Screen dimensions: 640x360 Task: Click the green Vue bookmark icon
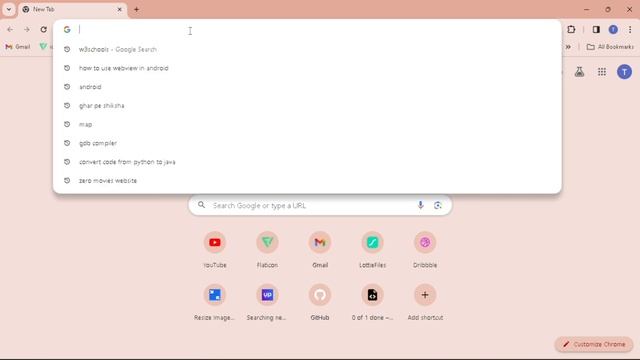(43, 47)
